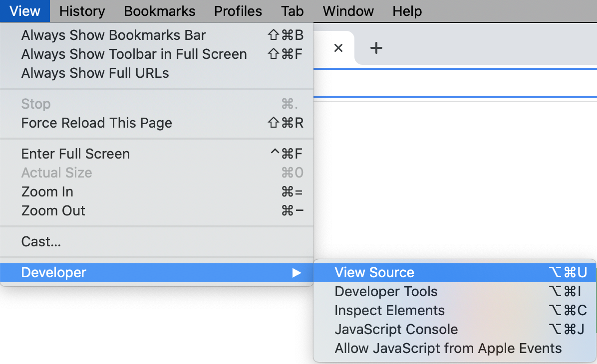Toggle Always Show Toolbar in Full Screen
This screenshot has width=597, height=364.
[134, 54]
